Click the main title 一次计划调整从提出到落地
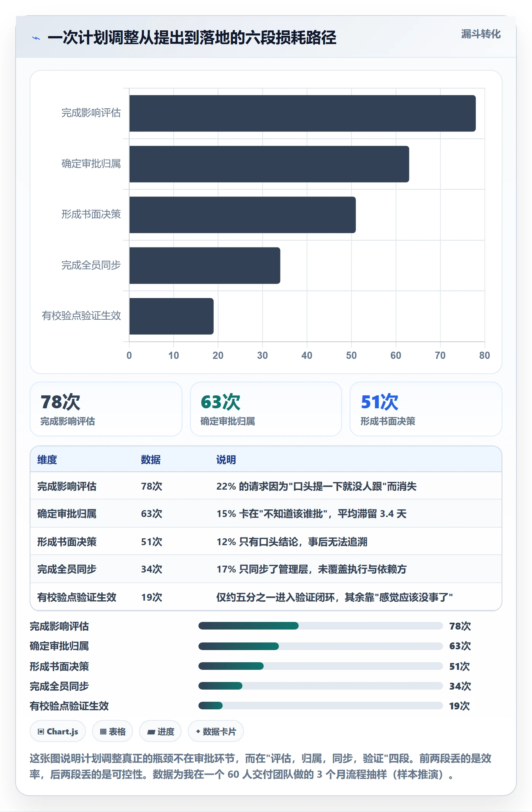The width and height of the screenshot is (532, 812). (192, 38)
